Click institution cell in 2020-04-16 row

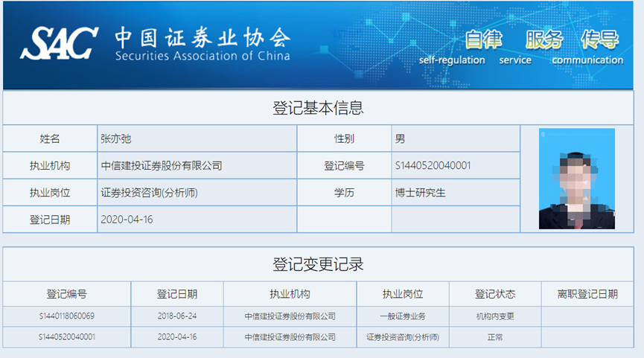pyautogui.click(x=290, y=337)
